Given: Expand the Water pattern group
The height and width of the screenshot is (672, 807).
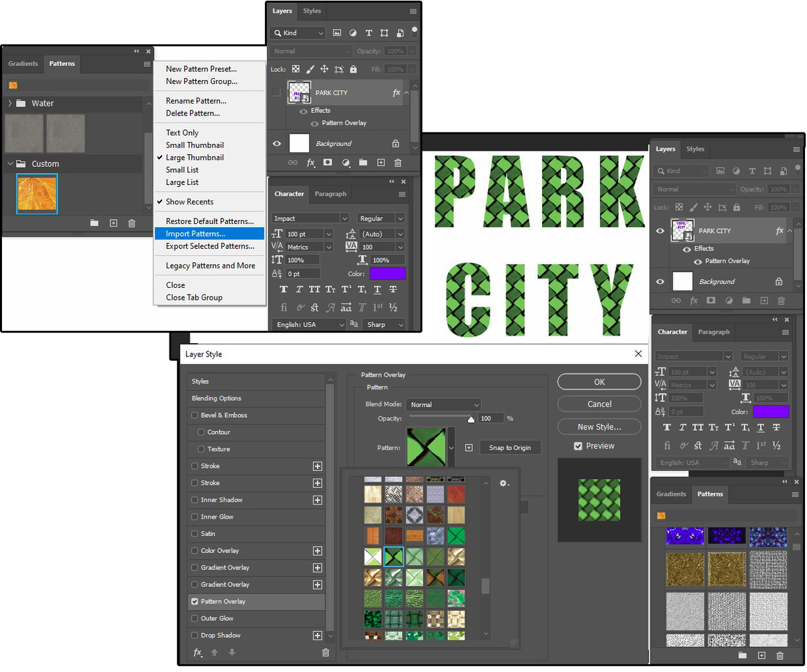Looking at the screenshot, I should [10, 104].
